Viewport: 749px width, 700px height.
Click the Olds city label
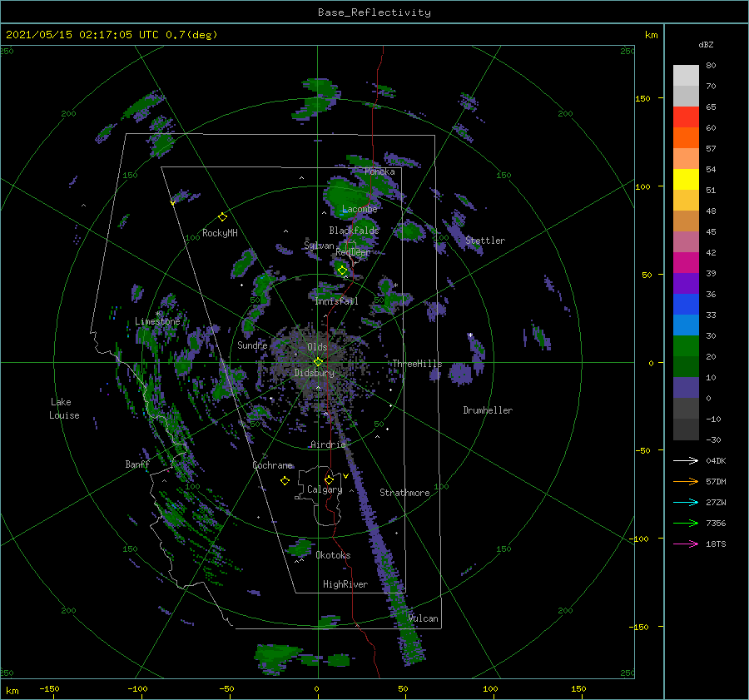click(x=317, y=347)
